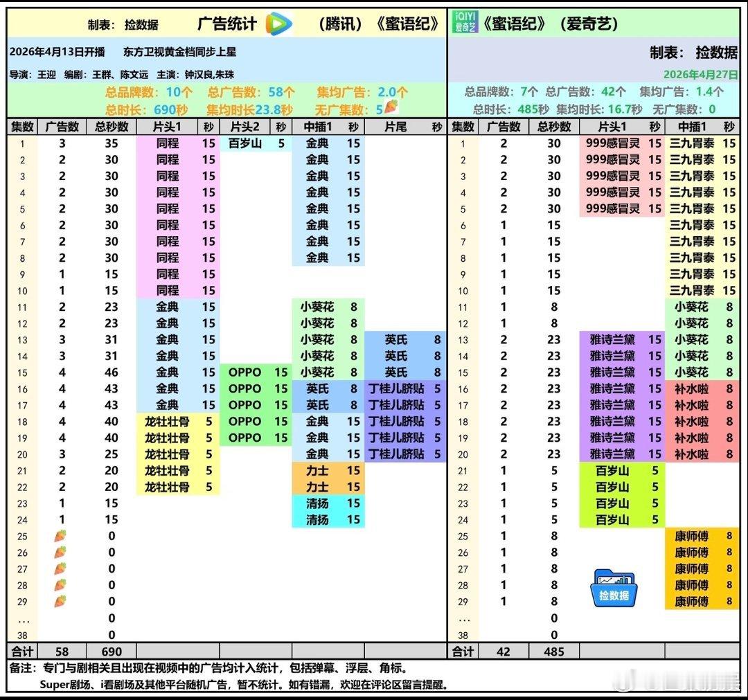Select 丁桂儿脐贴 in Tencent episode 20 row
The width and height of the screenshot is (748, 700).
[396, 454]
